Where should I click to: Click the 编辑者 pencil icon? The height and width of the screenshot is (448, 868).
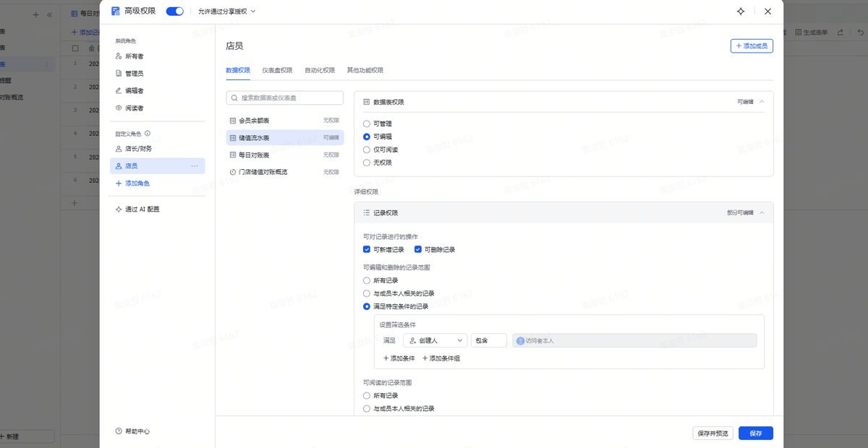[x=119, y=91]
